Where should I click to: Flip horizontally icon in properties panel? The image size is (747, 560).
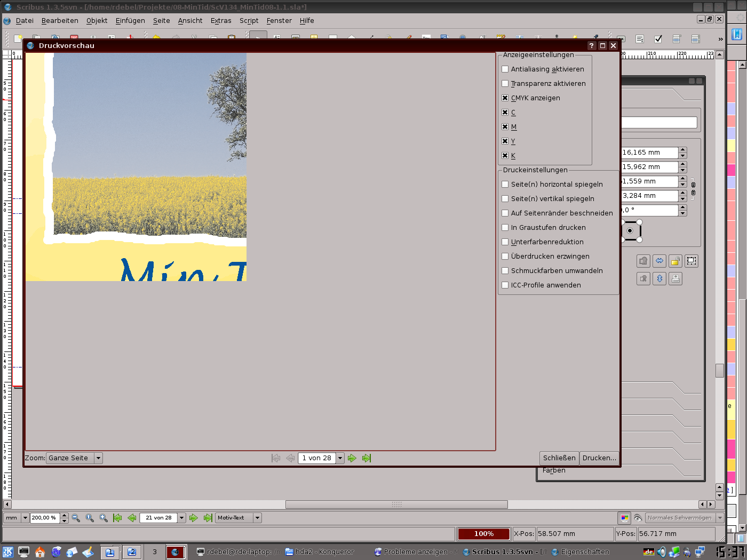coord(659,261)
